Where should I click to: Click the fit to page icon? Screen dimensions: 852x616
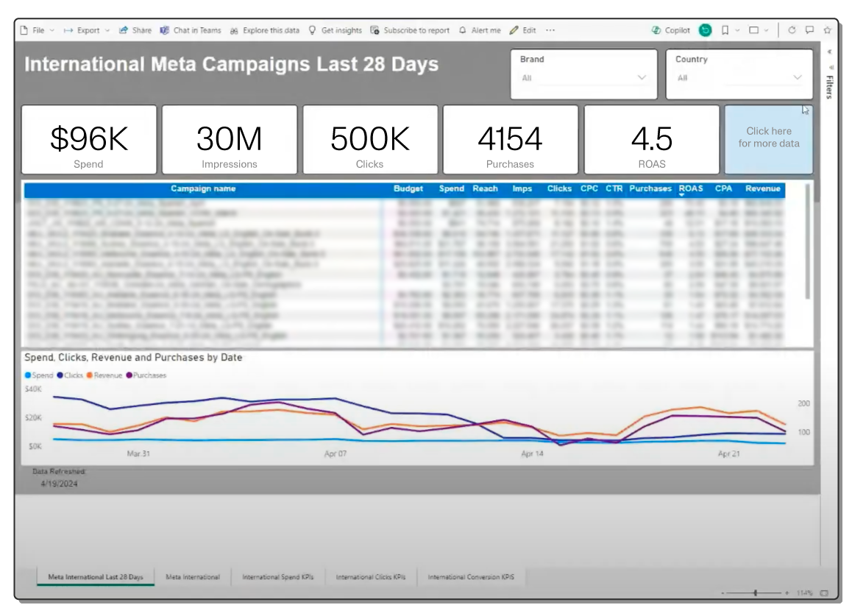[824, 593]
